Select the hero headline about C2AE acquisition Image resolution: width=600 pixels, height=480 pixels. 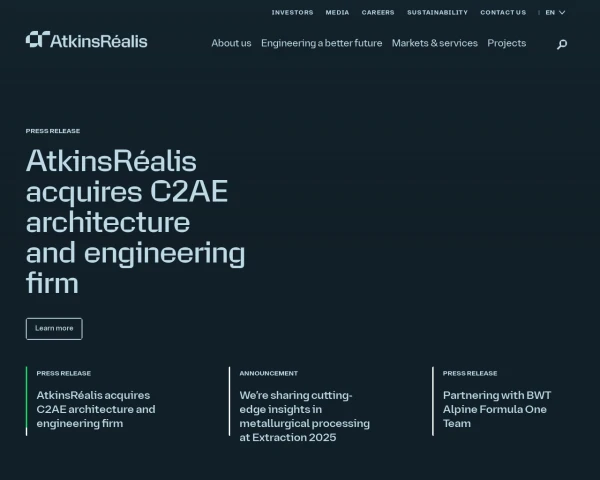(135, 222)
